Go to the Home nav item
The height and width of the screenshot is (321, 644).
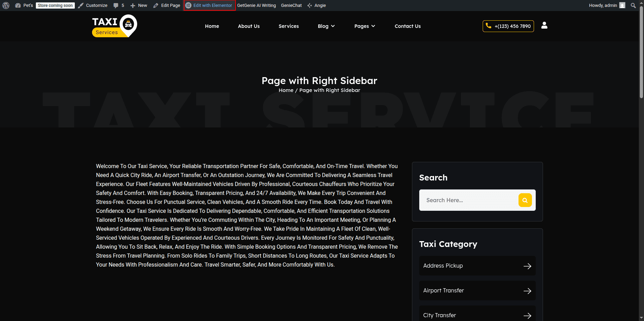point(212,26)
